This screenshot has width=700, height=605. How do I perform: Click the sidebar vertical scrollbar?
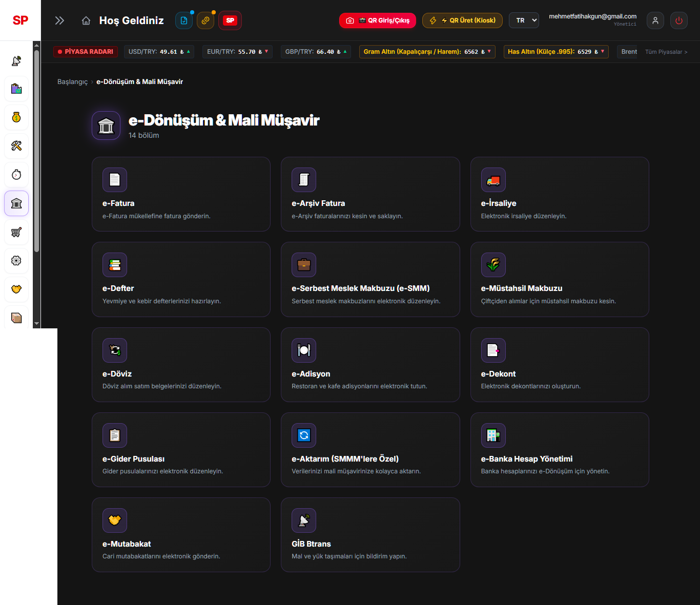(36, 151)
